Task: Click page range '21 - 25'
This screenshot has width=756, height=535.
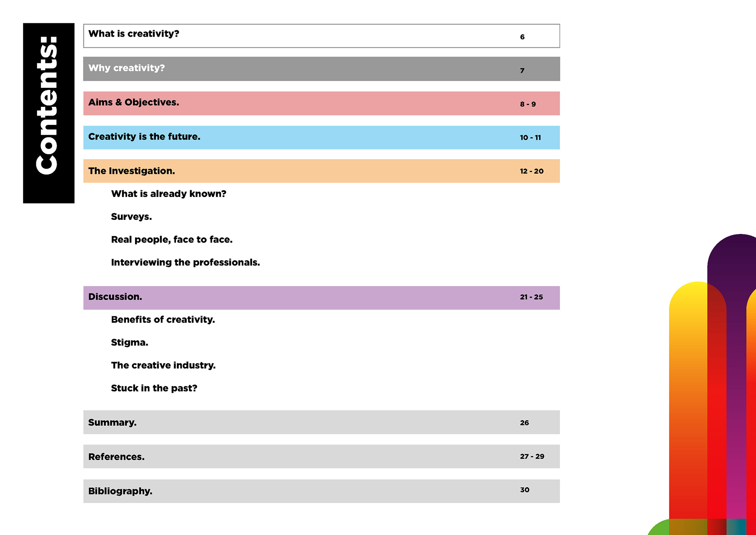Action: pos(531,297)
